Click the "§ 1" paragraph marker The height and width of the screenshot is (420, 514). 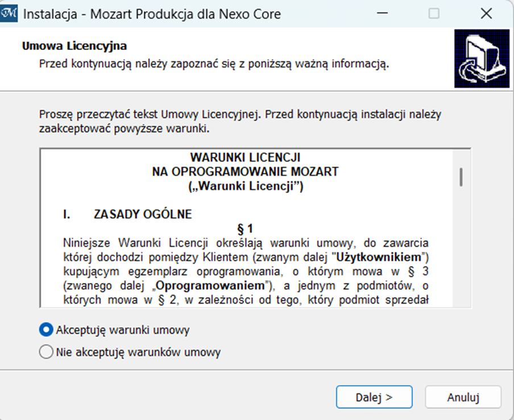point(245,230)
